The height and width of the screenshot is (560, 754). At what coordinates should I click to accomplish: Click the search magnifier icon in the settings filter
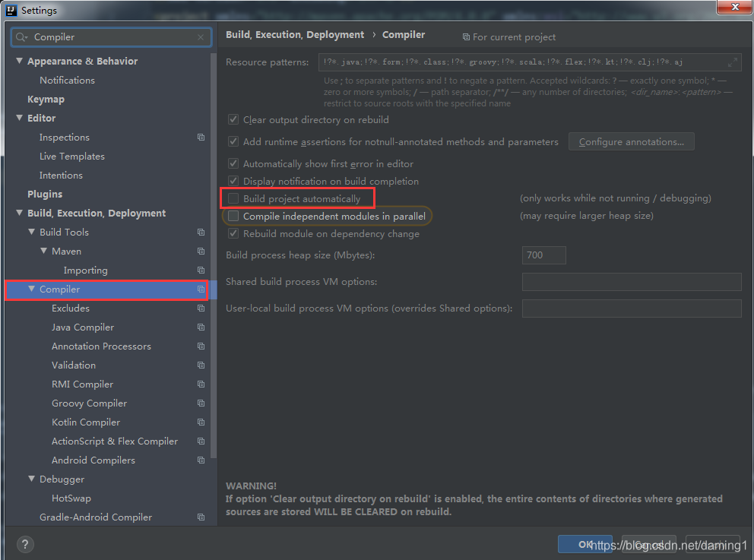21,37
